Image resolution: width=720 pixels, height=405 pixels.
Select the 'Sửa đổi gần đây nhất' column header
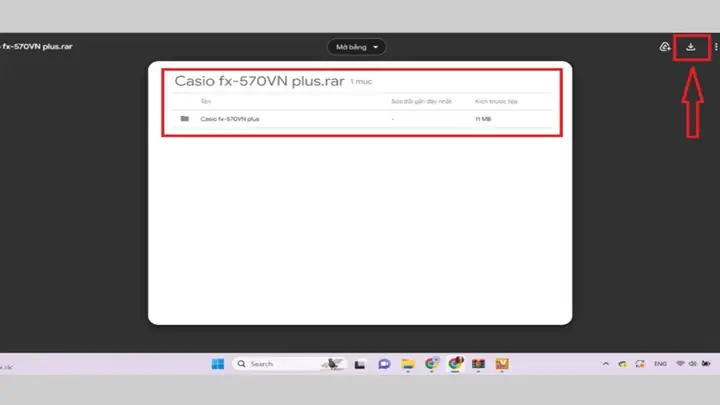421,101
